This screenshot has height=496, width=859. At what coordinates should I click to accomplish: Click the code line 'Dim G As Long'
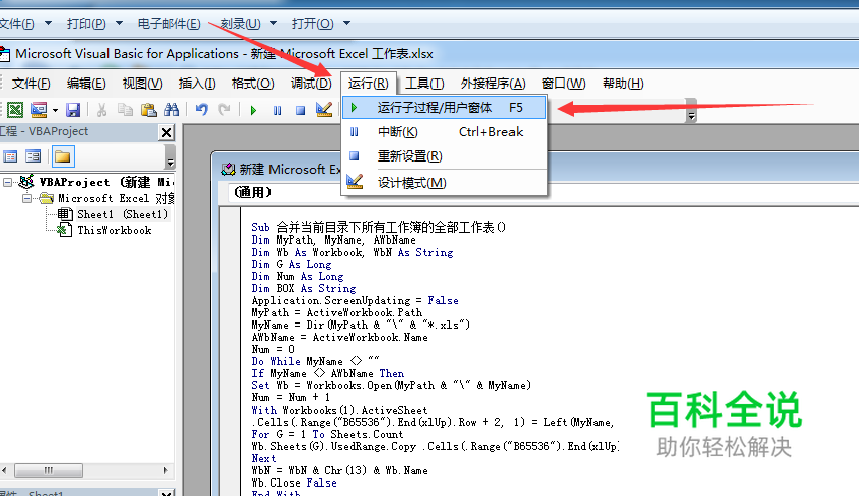click(x=291, y=264)
